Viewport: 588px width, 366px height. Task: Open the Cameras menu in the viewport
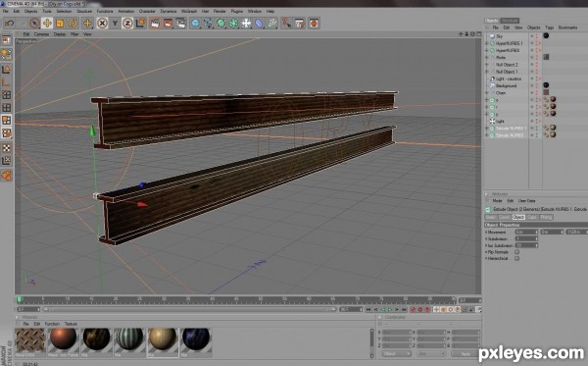pos(41,34)
